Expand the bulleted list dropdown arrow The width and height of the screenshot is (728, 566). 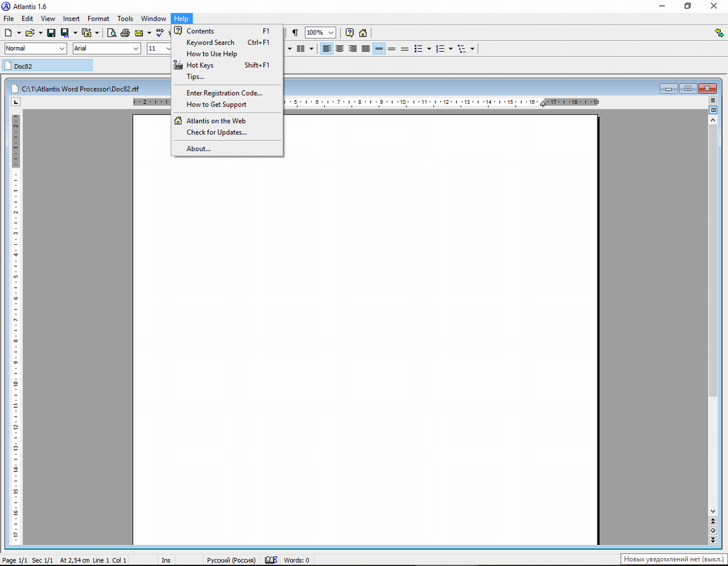click(429, 49)
